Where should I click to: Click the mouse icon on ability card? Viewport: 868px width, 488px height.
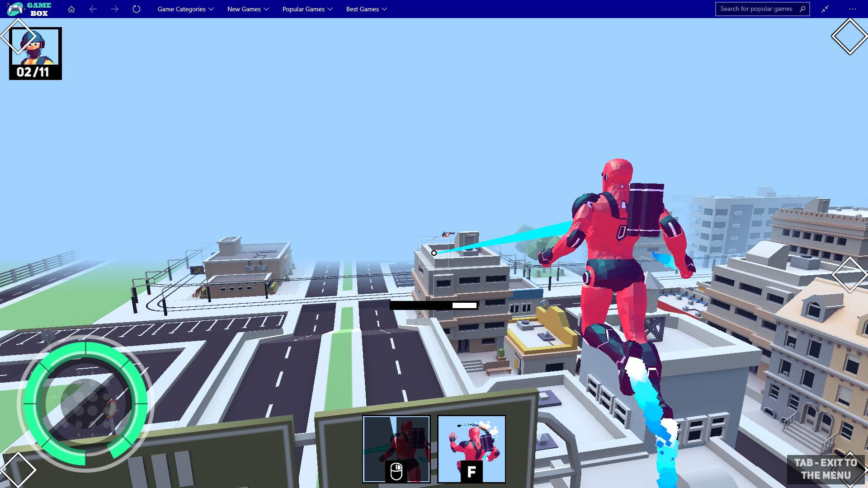(x=396, y=472)
